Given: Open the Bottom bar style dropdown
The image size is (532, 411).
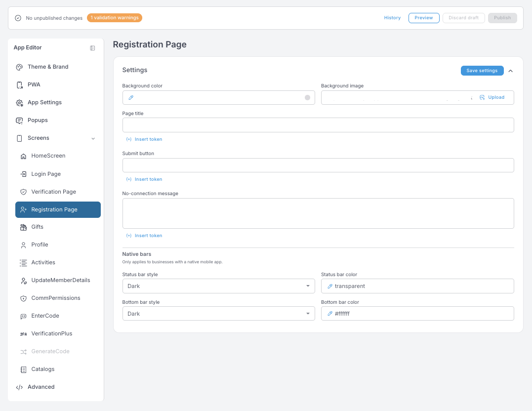Looking at the screenshot, I should [218, 314].
